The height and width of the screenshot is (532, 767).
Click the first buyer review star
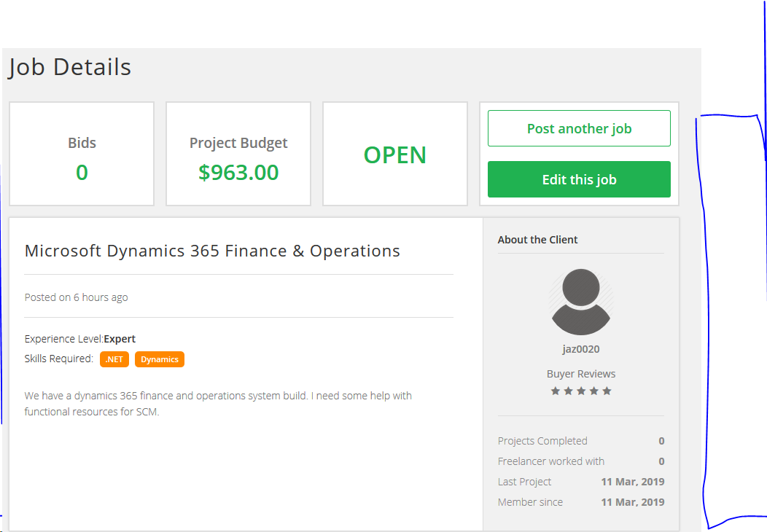[x=556, y=391]
